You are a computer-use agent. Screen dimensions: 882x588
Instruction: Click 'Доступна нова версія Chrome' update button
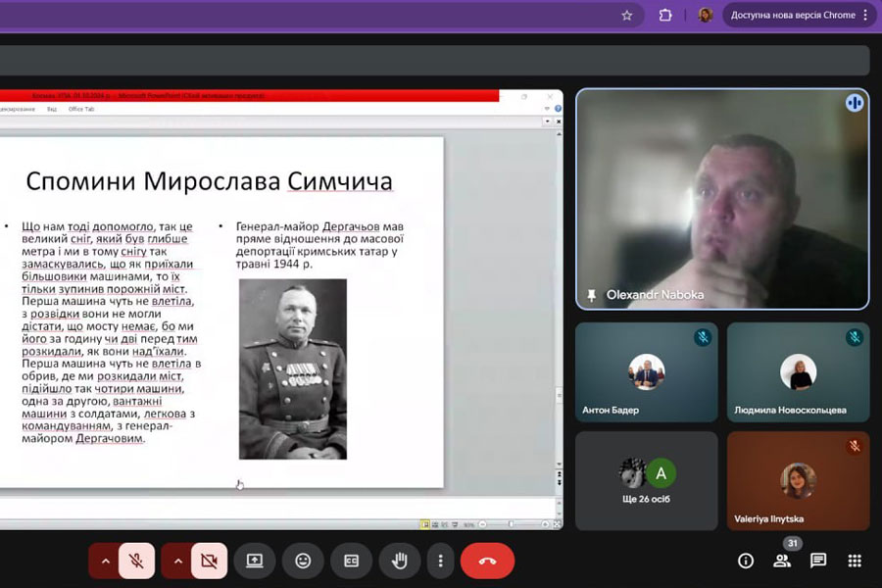pos(793,16)
